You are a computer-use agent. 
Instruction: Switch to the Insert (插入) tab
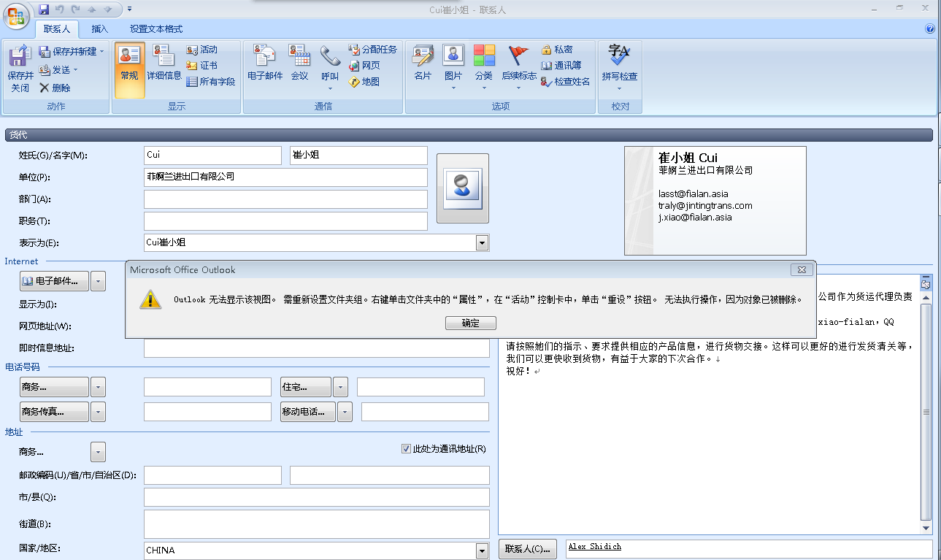pos(99,29)
